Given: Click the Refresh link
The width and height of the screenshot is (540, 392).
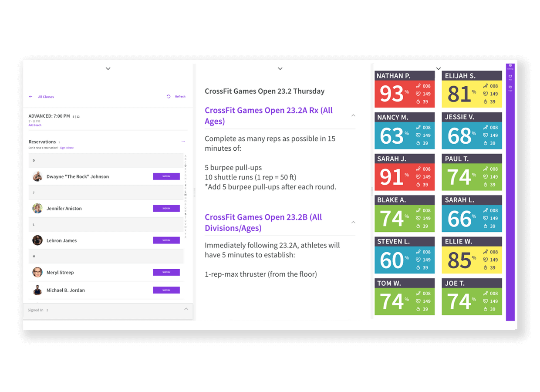Looking at the screenshot, I should pyautogui.click(x=180, y=97).
